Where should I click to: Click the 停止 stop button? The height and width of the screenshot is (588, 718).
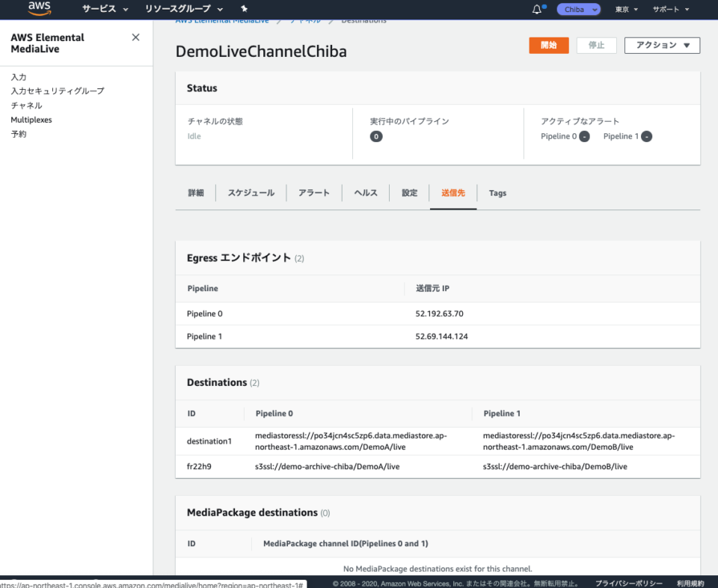(x=597, y=46)
